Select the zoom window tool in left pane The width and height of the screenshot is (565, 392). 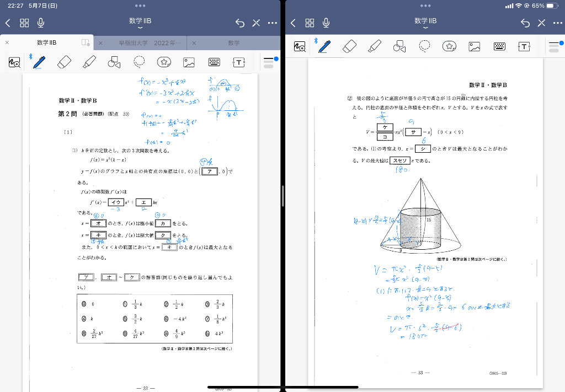14,63
